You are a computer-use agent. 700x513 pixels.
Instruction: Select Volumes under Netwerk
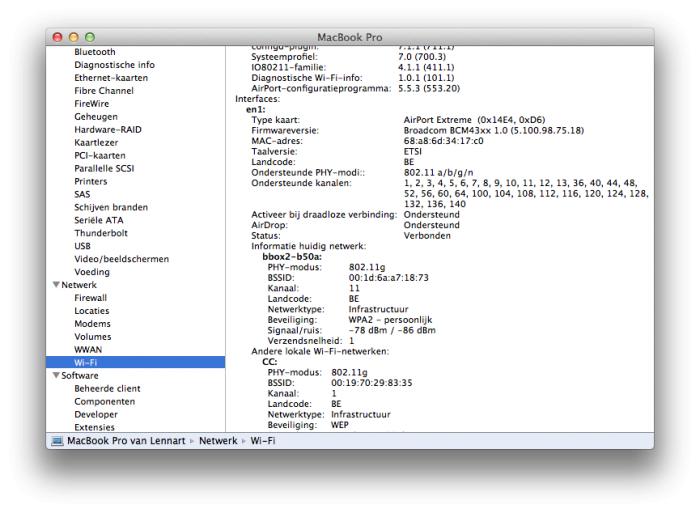tap(93, 337)
